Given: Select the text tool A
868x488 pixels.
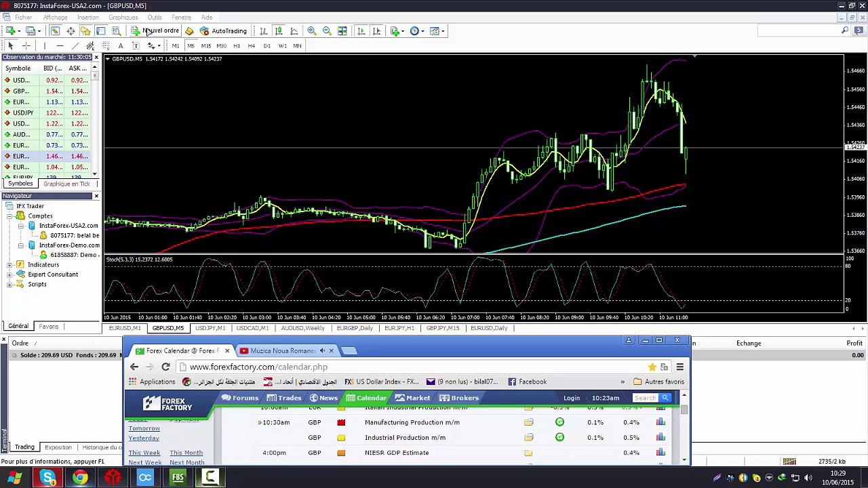Looking at the screenshot, I should 121,45.
